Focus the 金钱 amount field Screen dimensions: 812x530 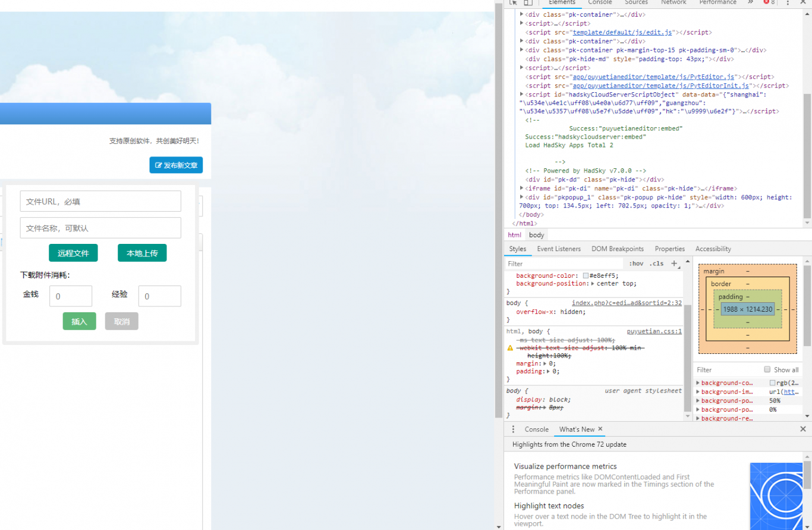click(71, 296)
